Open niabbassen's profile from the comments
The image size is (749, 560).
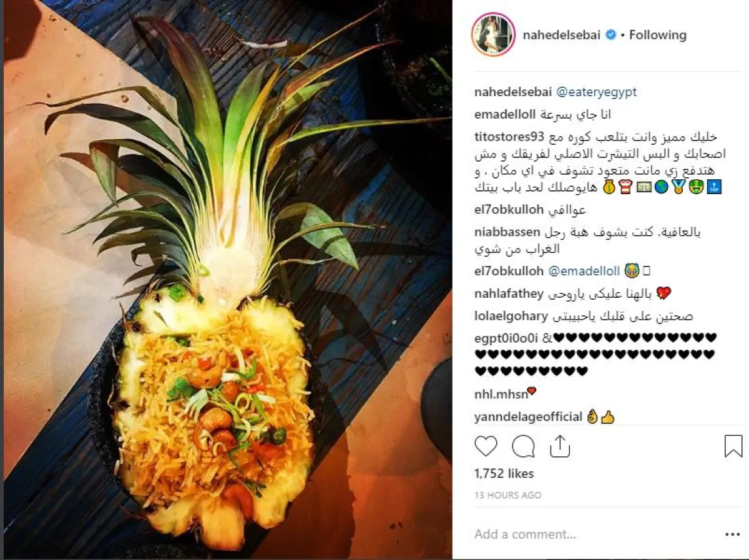(x=507, y=232)
